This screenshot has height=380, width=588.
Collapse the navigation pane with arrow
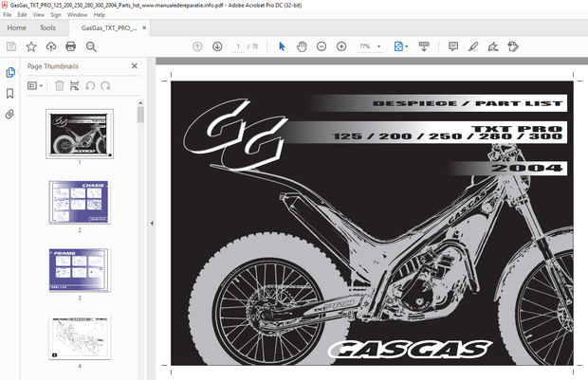(152, 223)
